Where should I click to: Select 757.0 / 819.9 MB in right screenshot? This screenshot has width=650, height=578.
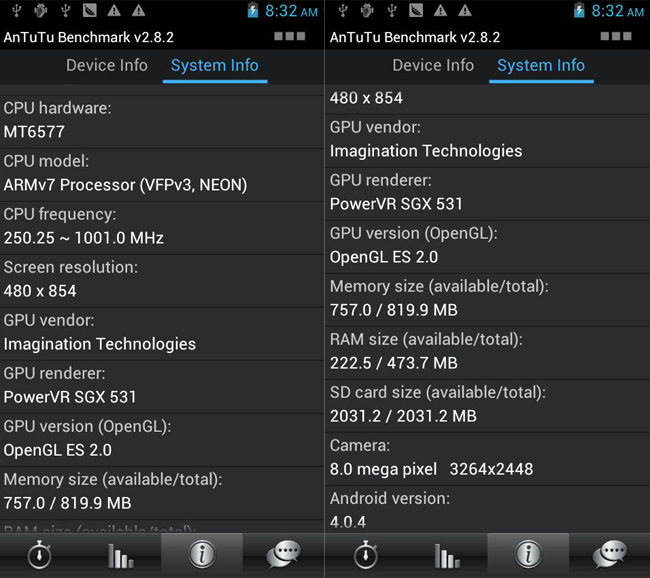click(393, 311)
